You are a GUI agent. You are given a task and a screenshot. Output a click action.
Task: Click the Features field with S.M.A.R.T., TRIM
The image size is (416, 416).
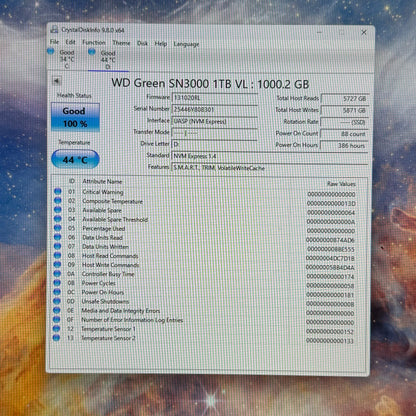269,168
